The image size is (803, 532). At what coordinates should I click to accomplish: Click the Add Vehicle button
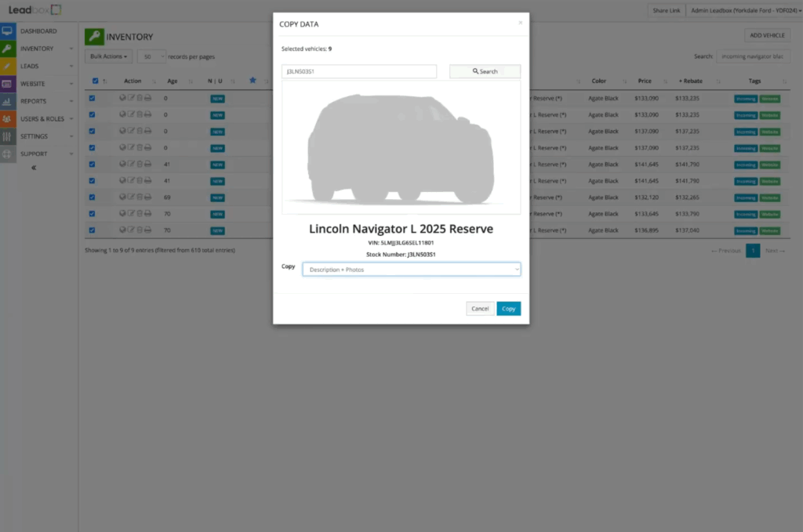coord(767,35)
